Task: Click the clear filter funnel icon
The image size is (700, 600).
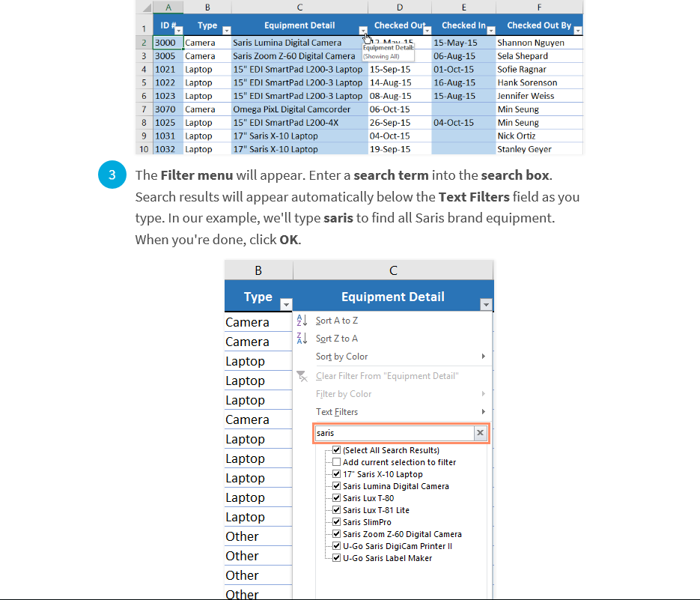Action: click(x=302, y=376)
